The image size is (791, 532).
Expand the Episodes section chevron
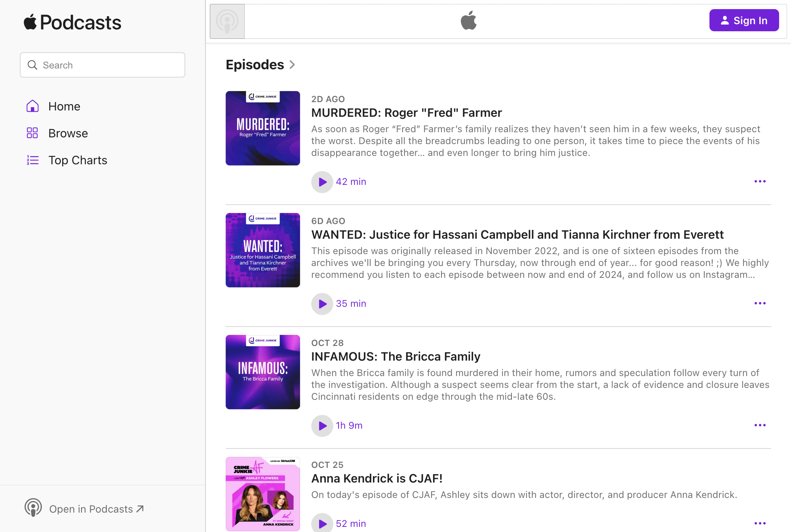292,65
